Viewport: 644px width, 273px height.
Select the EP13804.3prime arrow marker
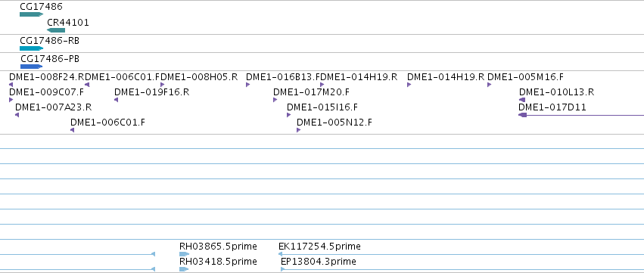(283, 269)
